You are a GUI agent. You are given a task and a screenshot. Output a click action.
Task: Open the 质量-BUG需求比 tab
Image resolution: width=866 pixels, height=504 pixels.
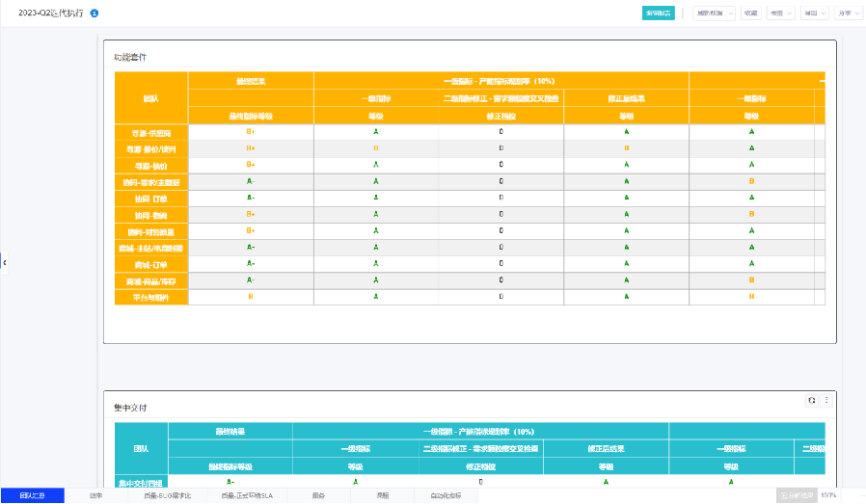coord(168,495)
